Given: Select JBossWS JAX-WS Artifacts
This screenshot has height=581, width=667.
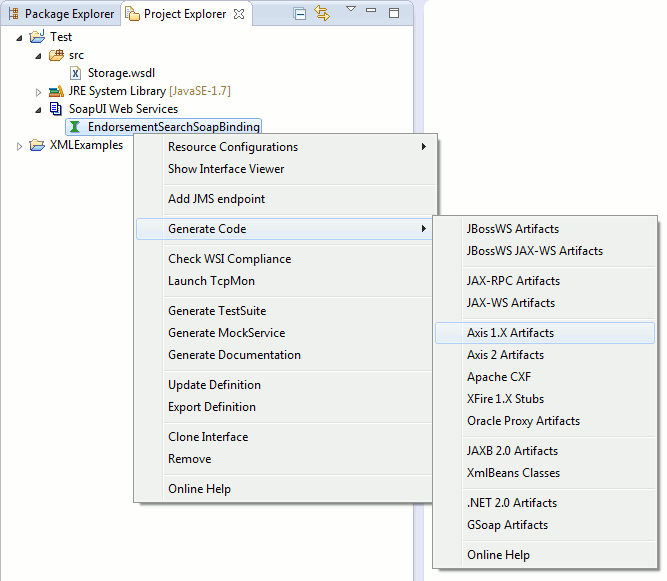Looking at the screenshot, I should (x=535, y=251).
